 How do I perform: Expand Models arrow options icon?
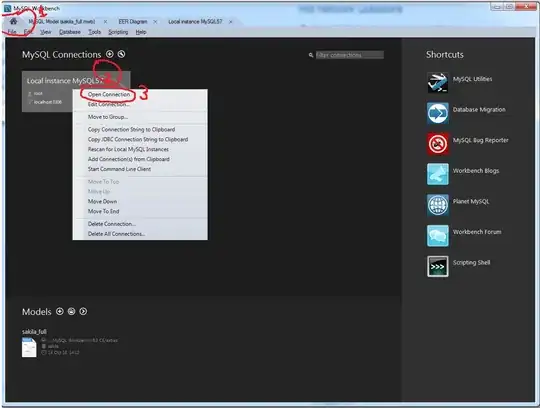pyautogui.click(x=83, y=311)
